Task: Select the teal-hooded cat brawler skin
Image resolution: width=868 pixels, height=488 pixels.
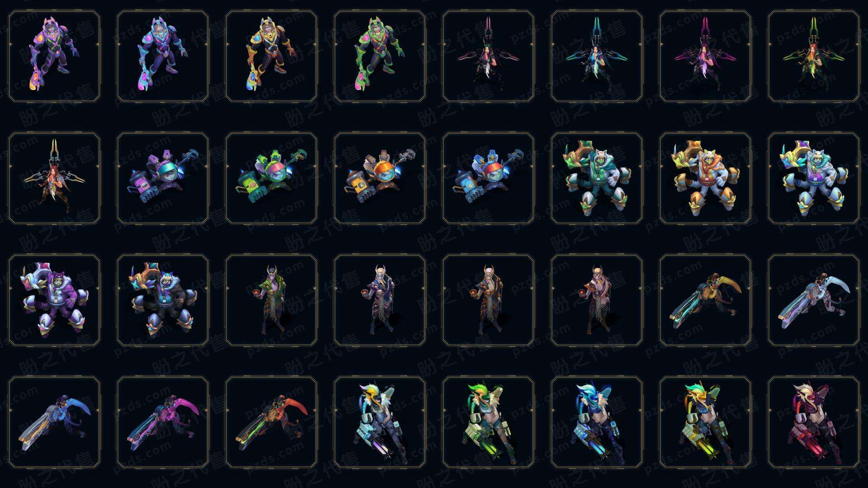Action: click(x=597, y=178)
